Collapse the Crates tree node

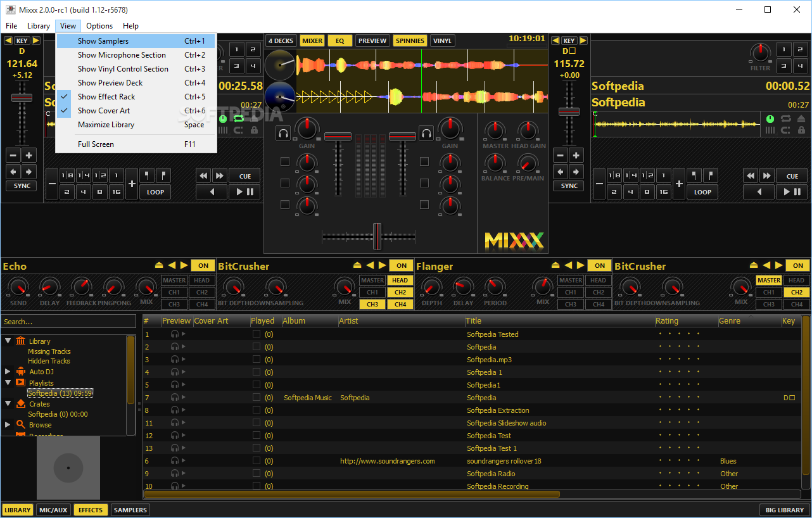click(x=8, y=403)
